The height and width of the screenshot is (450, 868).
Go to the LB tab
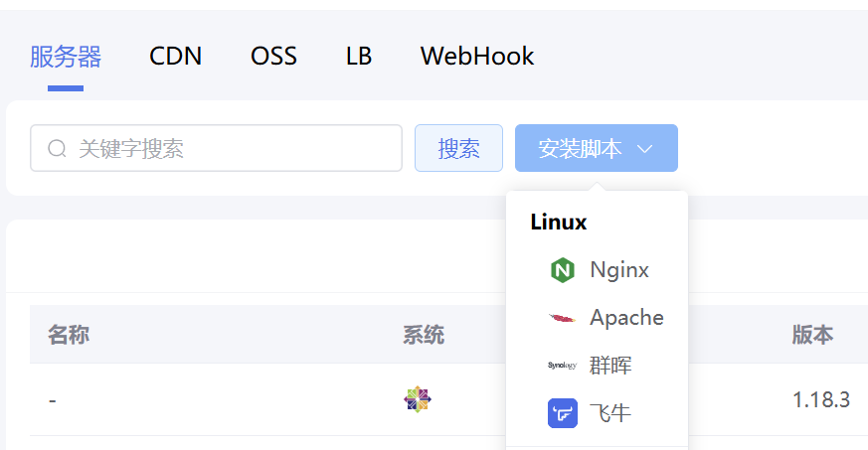[x=359, y=57]
